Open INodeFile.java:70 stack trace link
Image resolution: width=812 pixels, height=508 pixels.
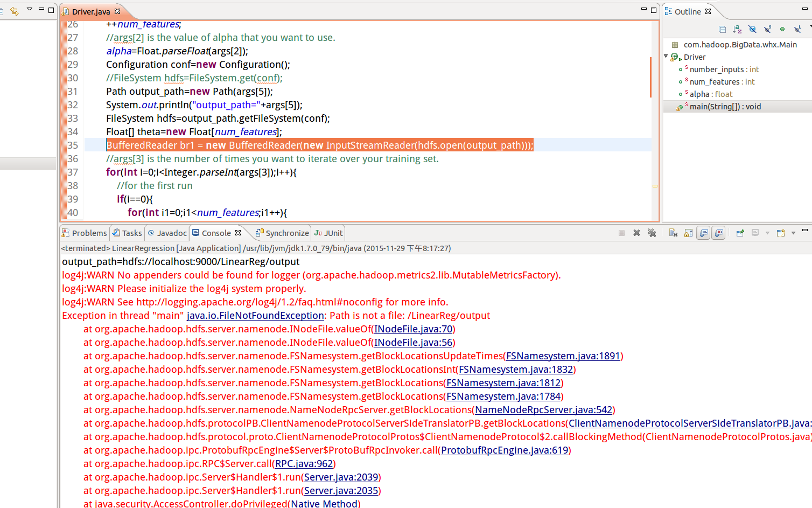point(414,329)
